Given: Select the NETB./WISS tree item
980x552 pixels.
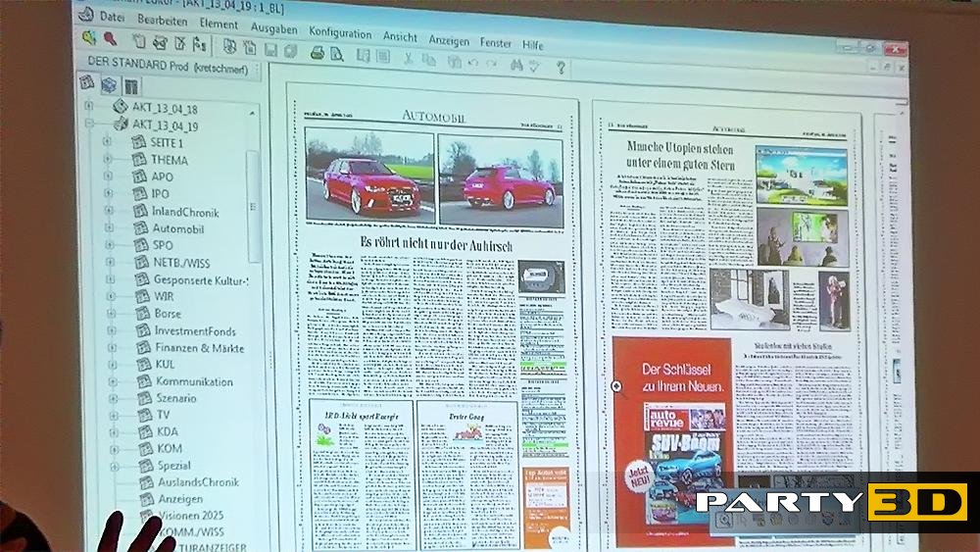Looking at the screenshot, I should point(182,263).
